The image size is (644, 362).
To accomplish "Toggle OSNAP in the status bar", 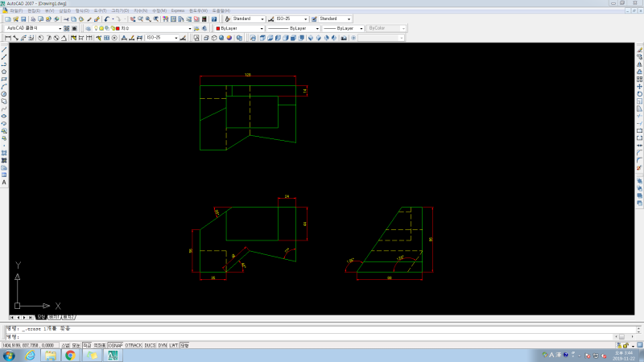I will pos(116,345).
